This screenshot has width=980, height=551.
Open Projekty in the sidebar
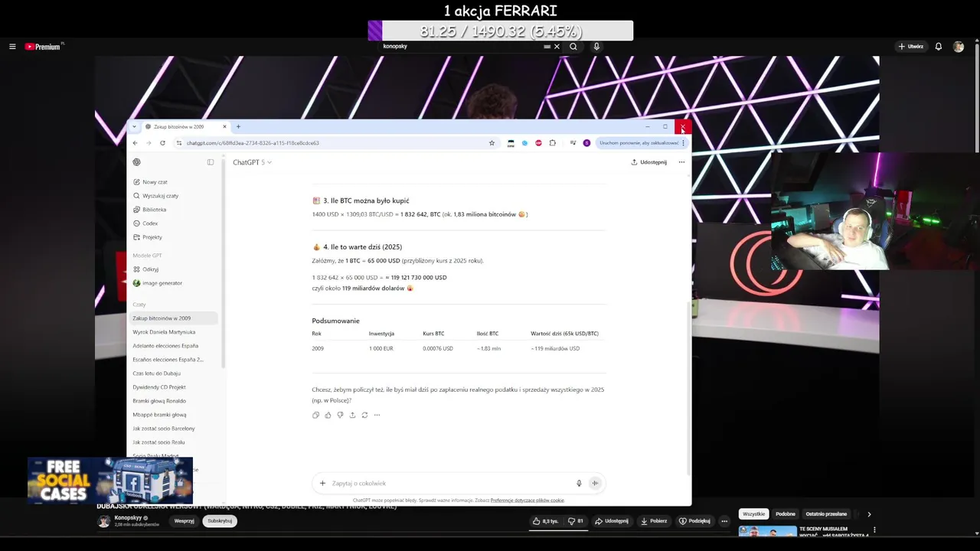coord(175,237)
